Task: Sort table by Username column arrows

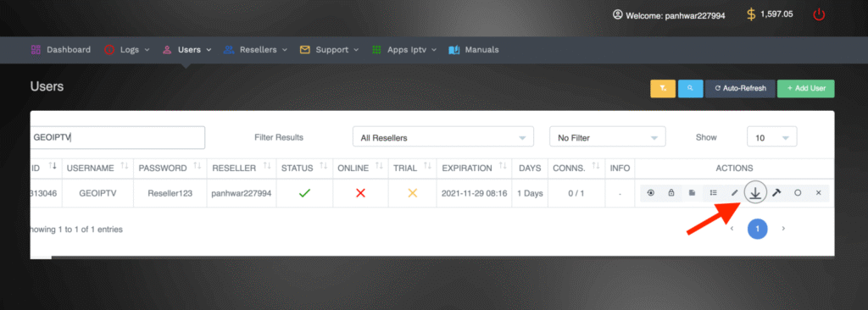Action: pyautogui.click(x=125, y=166)
